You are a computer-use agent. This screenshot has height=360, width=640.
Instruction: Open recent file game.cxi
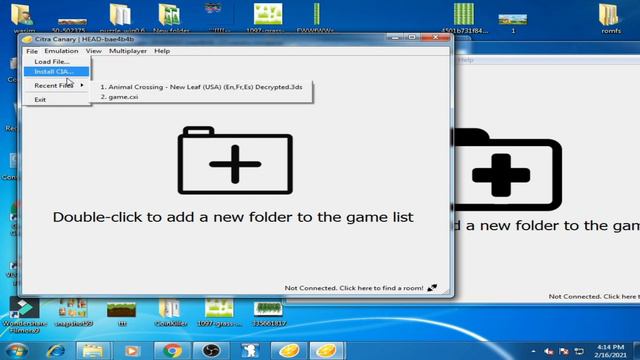click(x=201, y=97)
